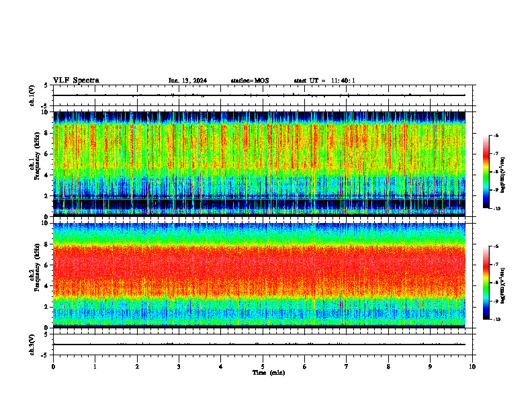Select the date label "Jan. 13, 2024"
Screen dimensions: 532x411
(x=187, y=81)
